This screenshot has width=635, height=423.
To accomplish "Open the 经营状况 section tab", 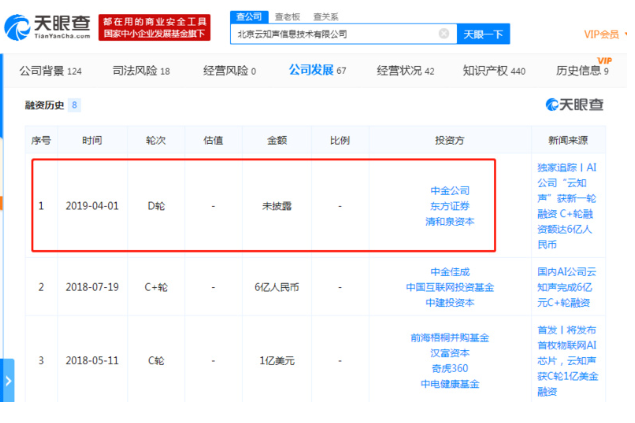I will click(x=405, y=71).
